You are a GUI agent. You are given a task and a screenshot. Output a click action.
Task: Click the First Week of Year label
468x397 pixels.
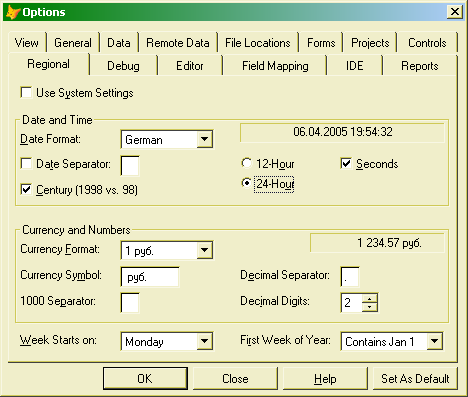(x=285, y=340)
